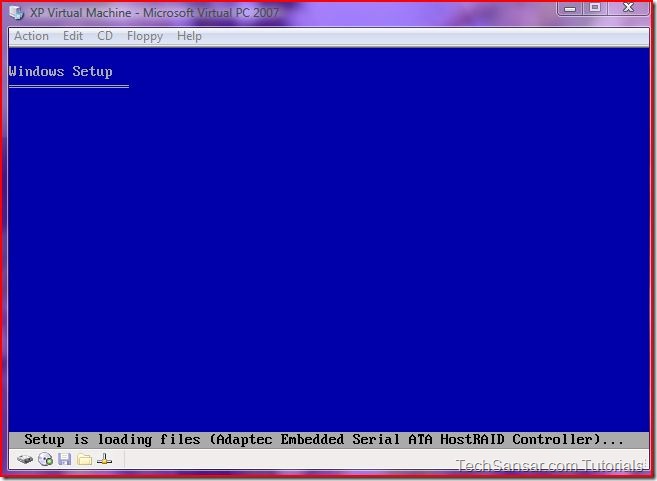Click the CD drive status icon

(x=45, y=459)
